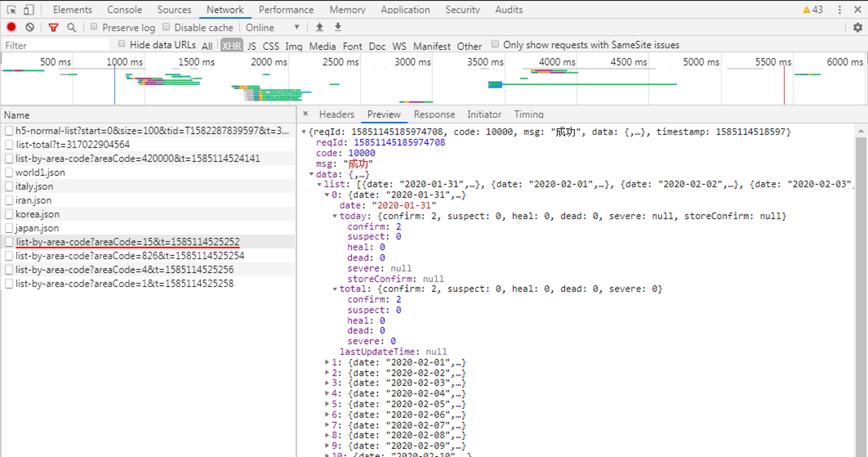Switch to the Elements panel

pyautogui.click(x=73, y=9)
